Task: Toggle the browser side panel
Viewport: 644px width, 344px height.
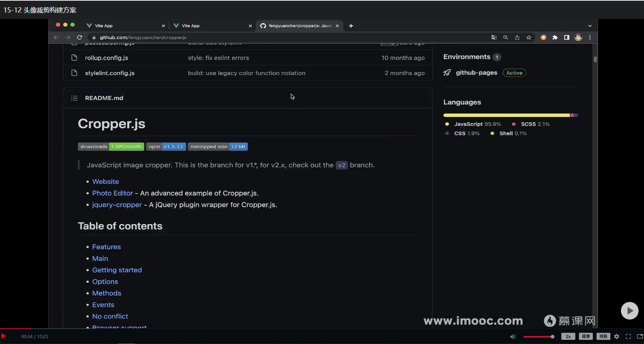Action: coord(567,37)
